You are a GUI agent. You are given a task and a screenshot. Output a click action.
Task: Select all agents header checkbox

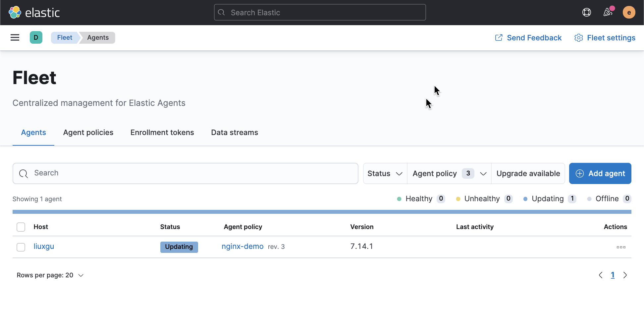point(21,227)
